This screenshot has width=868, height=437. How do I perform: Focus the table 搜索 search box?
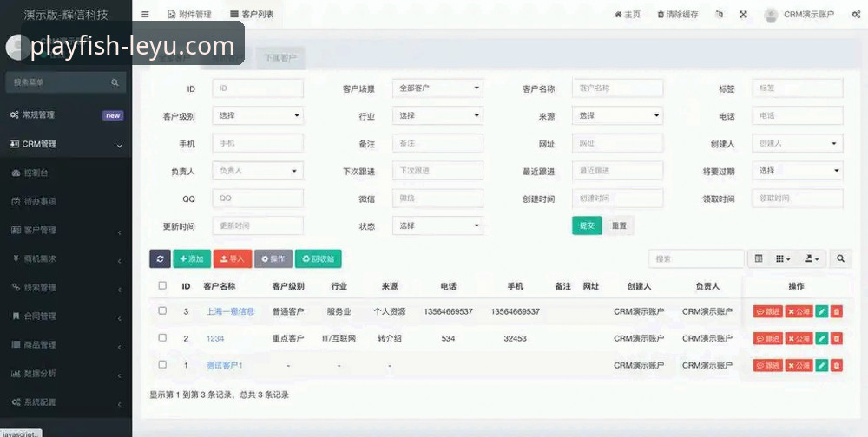click(696, 258)
